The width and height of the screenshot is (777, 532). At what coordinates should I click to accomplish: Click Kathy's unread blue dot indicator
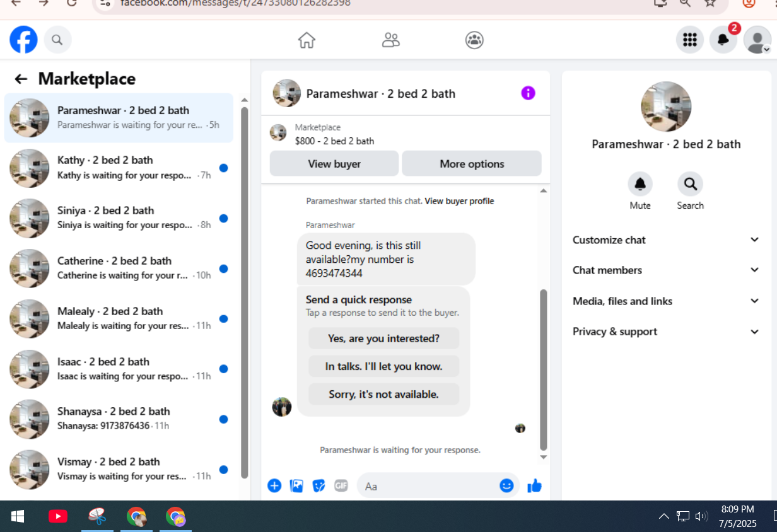click(x=223, y=168)
